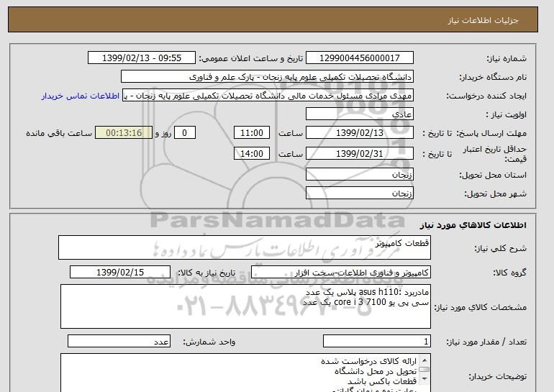This screenshot has width=554, height=392.
Task: Click the text تحویل در محل دانشگاه
Action: click(376, 371)
